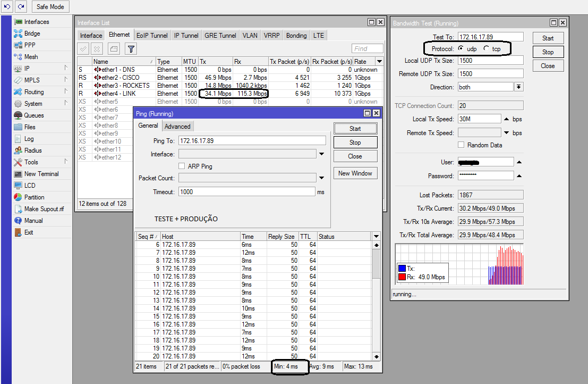Click New Window button in Ping dialog
This screenshot has width=588, height=384.
tap(355, 173)
